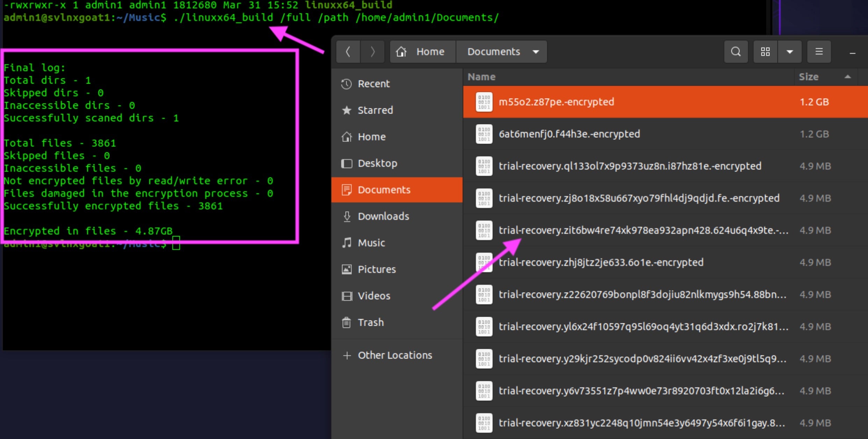Open Starred in the sidebar
Screen dimensions: 868x439
pyautogui.click(x=375, y=110)
